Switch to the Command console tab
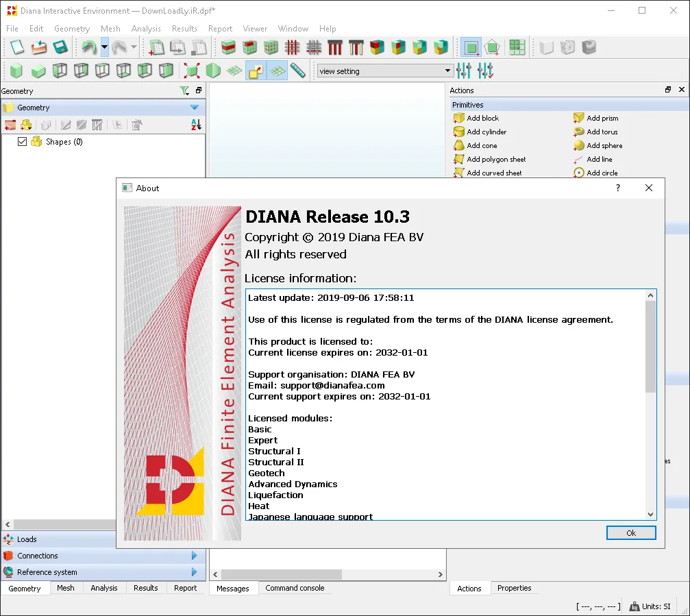Image resolution: width=690 pixels, height=616 pixels. pos(295,588)
